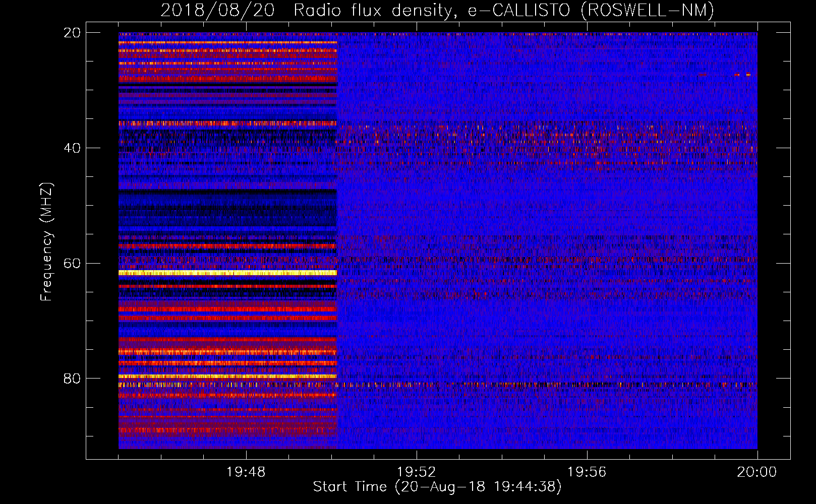Click the bright yellow band near 61 MHz
816x504 pixels.
(227, 273)
